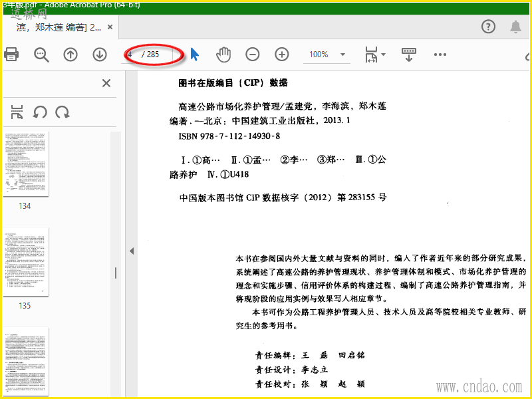The height and width of the screenshot is (399, 532).
Task: Activate the Selection arrow tool
Action: click(x=194, y=55)
